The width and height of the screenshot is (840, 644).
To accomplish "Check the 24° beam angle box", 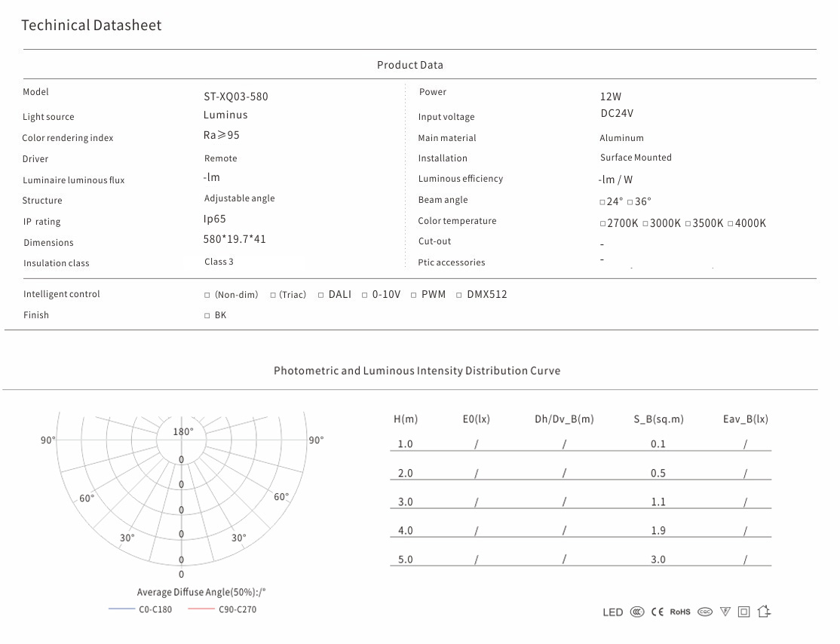I will 602,202.
